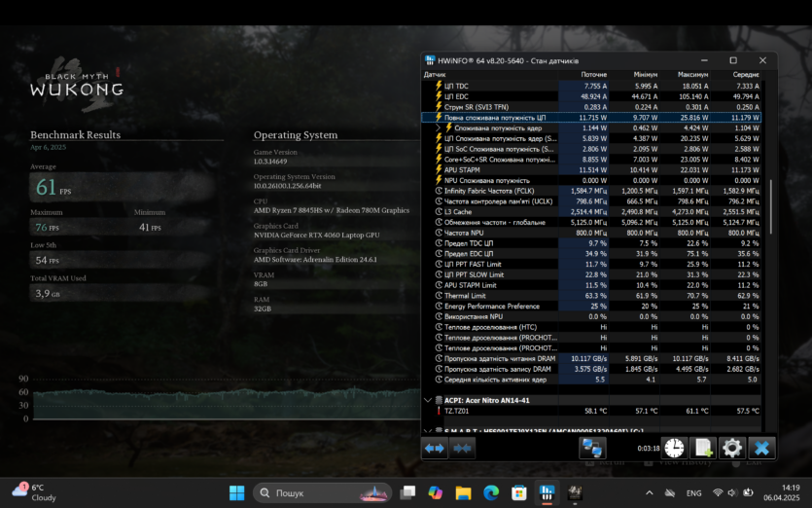Select Пропускна здатність запису DRAM row

(x=591, y=369)
